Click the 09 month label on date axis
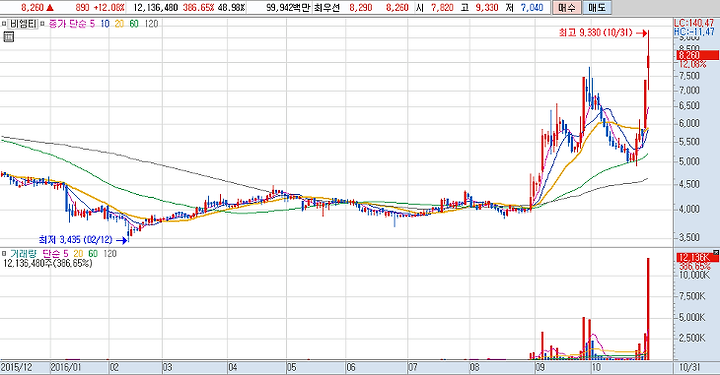Viewport: 720px width, 375px height. (540, 367)
